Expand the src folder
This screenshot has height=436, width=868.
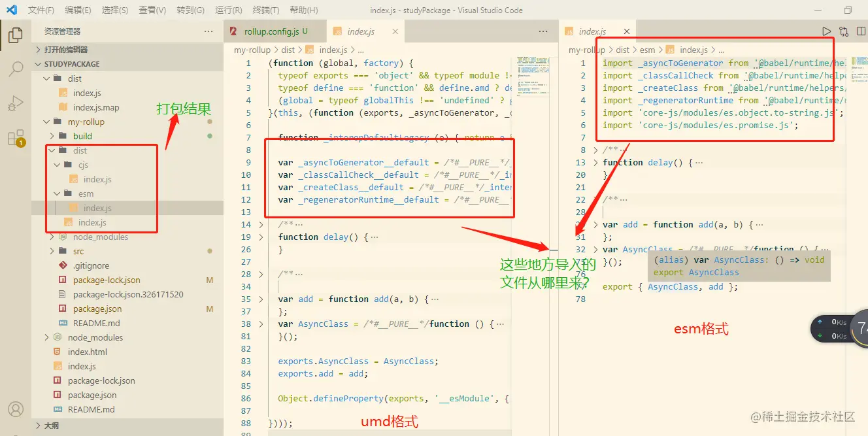point(78,251)
